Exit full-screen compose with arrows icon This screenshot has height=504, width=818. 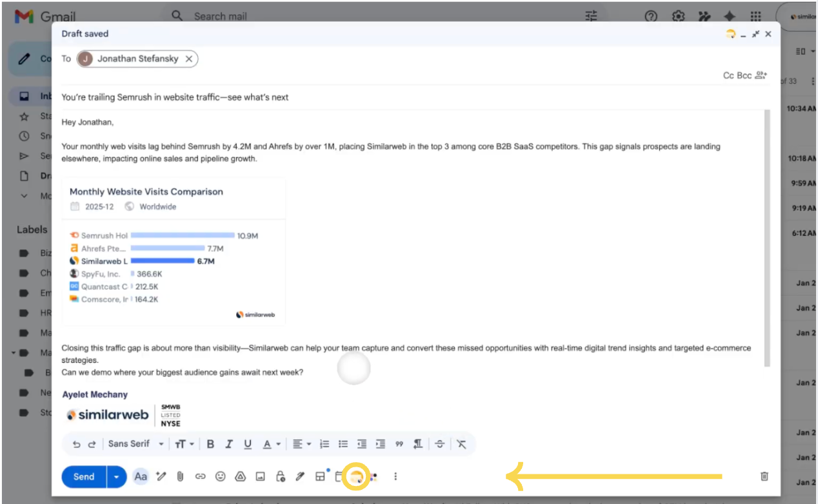click(755, 34)
